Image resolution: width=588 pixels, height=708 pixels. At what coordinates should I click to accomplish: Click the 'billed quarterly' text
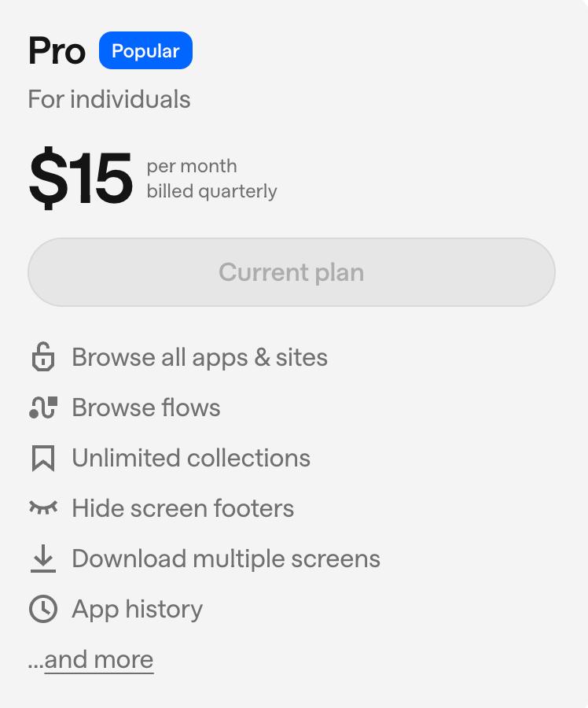(x=211, y=191)
